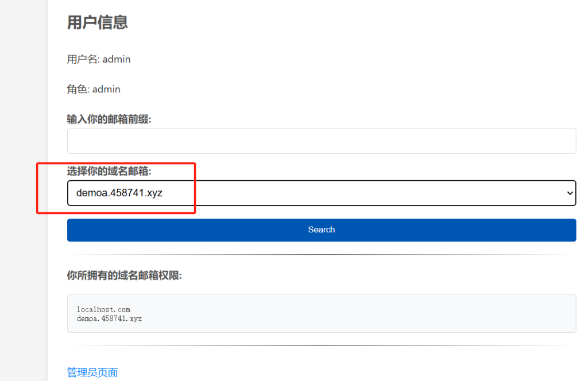Select the demoa.458741.xyz value in the dropdown
Viewport: 588px width, 381px height.
click(x=119, y=193)
